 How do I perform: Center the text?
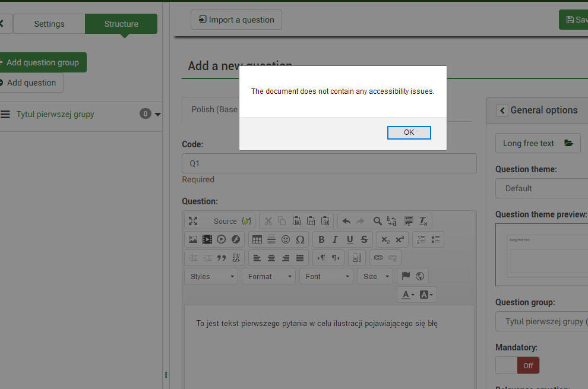(271, 258)
